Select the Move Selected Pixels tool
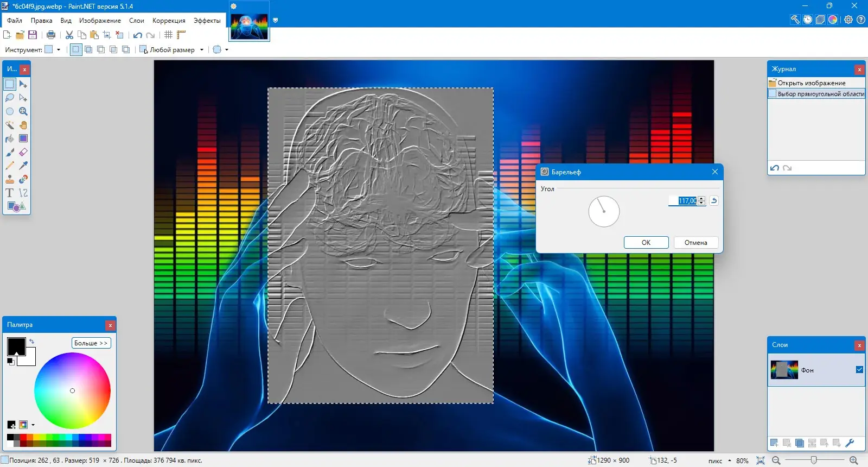 click(23, 84)
